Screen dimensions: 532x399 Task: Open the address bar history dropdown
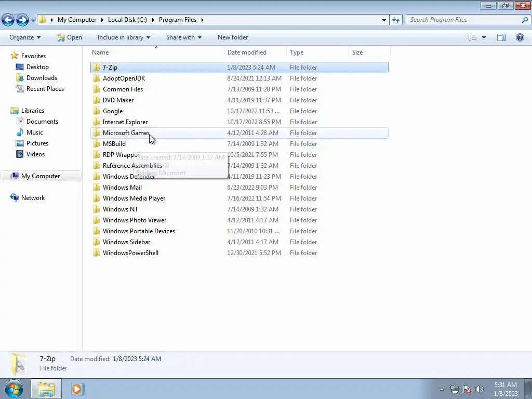pyautogui.click(x=384, y=20)
